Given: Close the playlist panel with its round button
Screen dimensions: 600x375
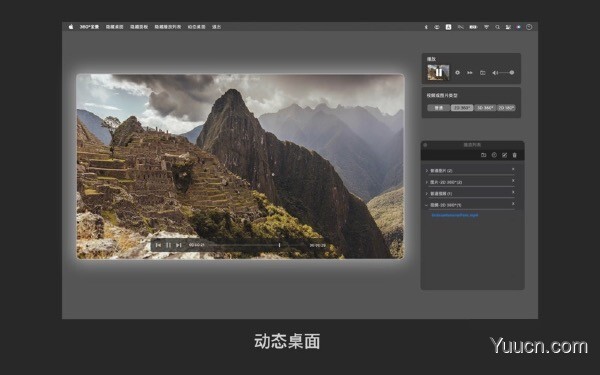Looking at the screenshot, I should [x=425, y=145].
